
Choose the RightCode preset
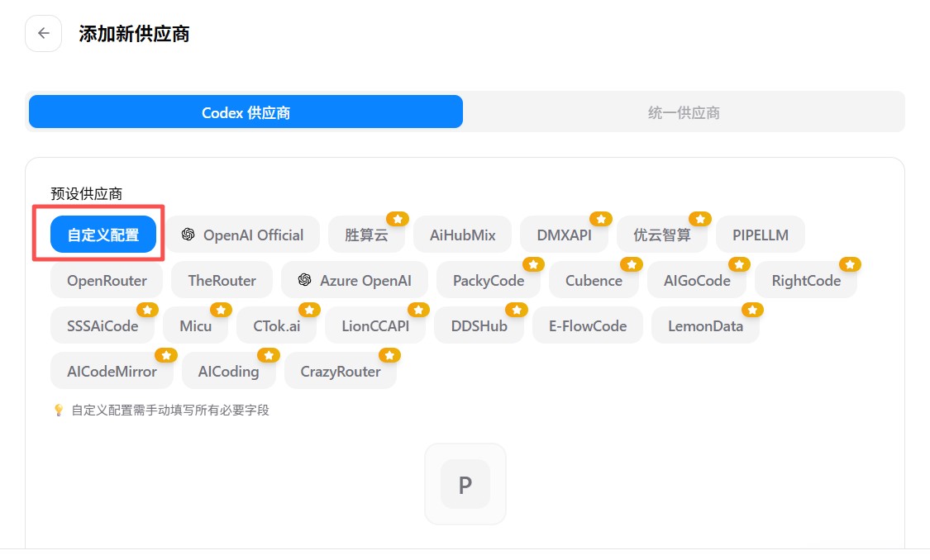[x=806, y=280]
